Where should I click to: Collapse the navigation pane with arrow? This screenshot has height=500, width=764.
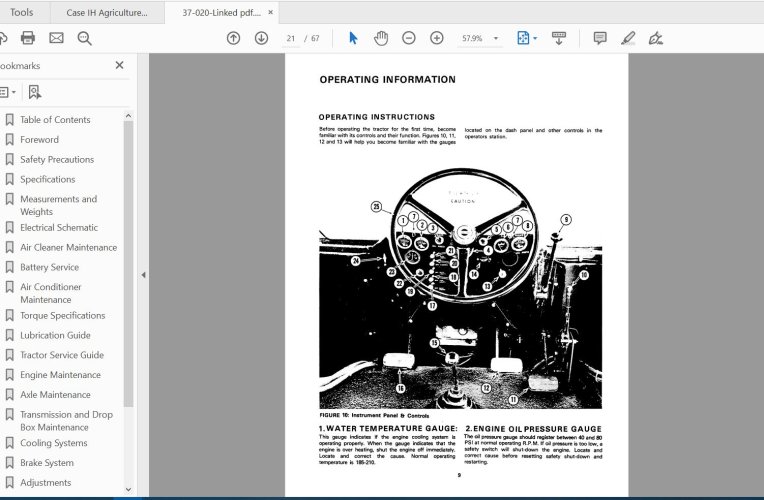coord(143,275)
